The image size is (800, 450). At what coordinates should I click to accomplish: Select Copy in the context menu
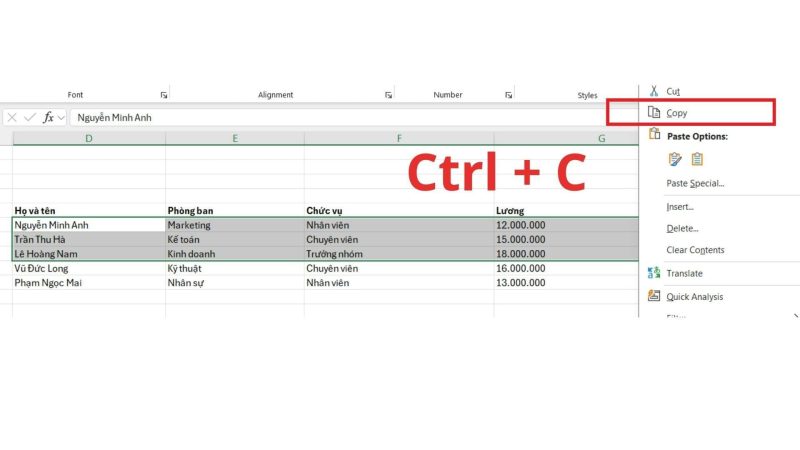(x=677, y=113)
